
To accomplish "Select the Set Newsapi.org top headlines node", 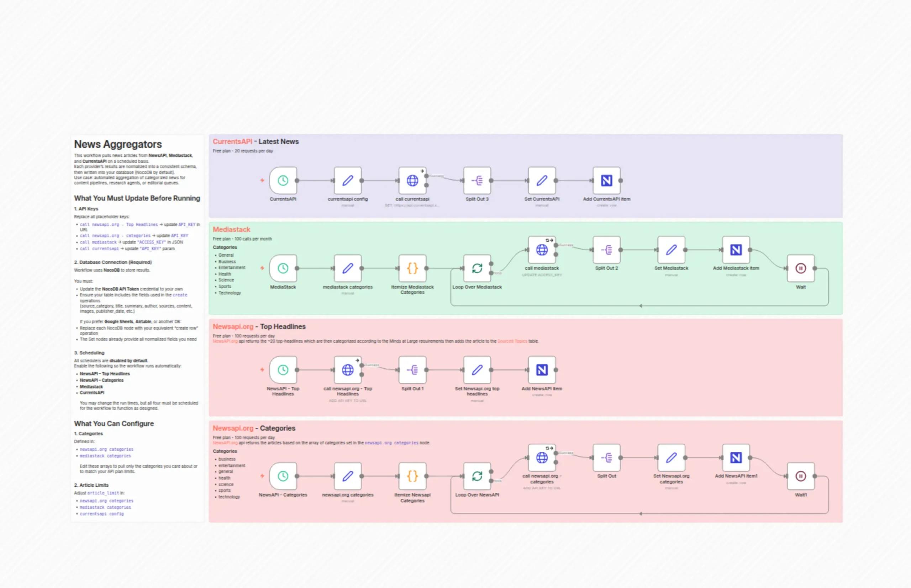I will [477, 370].
